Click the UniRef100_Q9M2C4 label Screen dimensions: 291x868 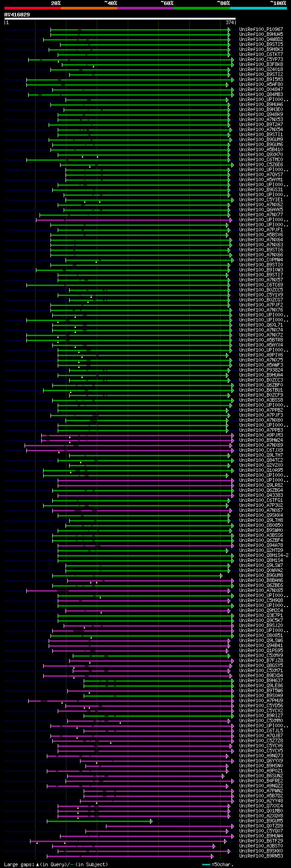(261, 610)
